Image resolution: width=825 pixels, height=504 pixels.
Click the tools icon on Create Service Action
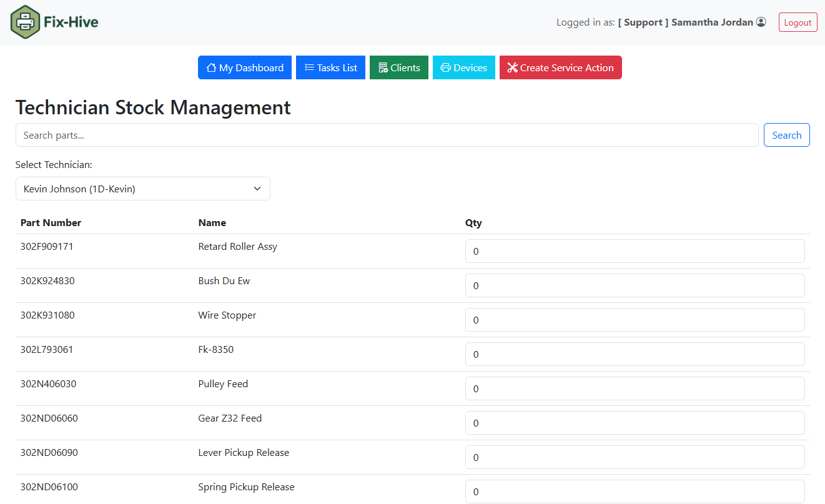[x=512, y=67]
